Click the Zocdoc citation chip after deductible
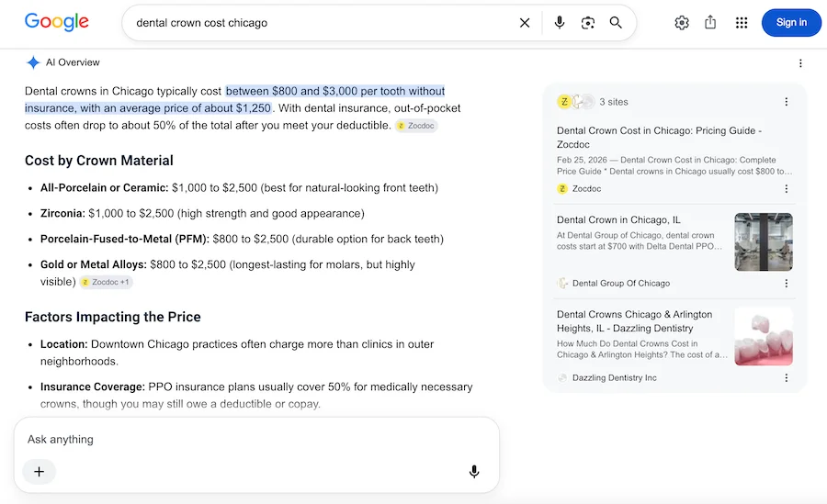This screenshot has height=504, width=827. point(416,126)
